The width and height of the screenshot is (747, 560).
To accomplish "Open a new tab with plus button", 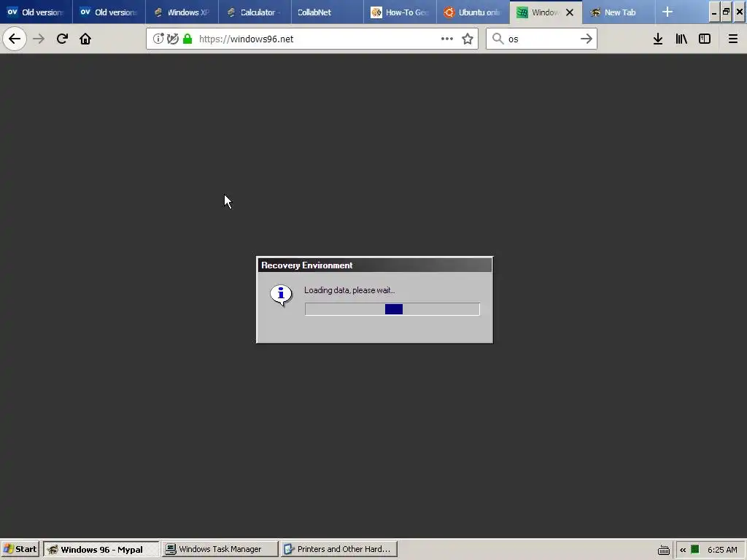I will [667, 12].
